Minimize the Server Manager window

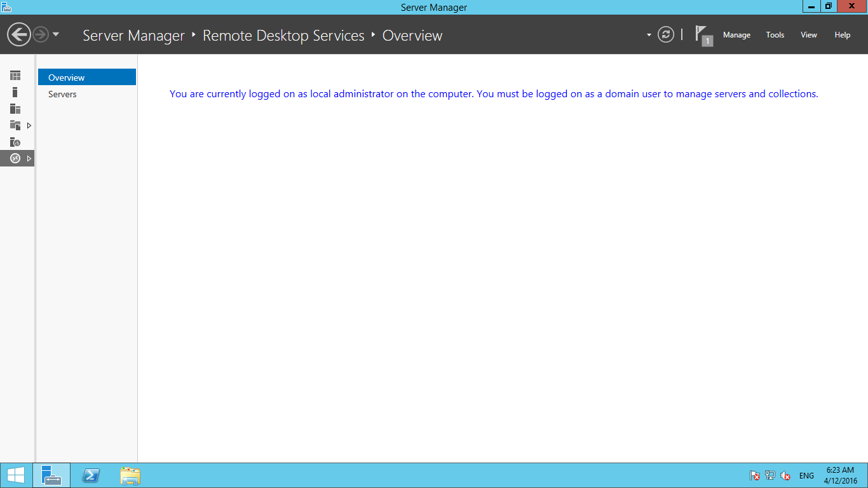[811, 6]
